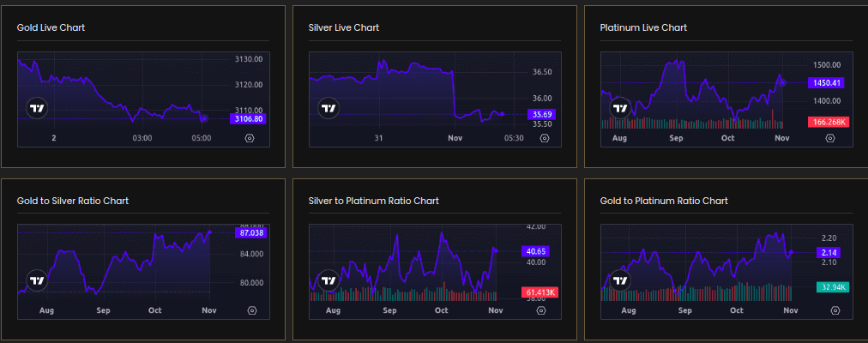Click the Gold Live Chart heading

[51, 27]
